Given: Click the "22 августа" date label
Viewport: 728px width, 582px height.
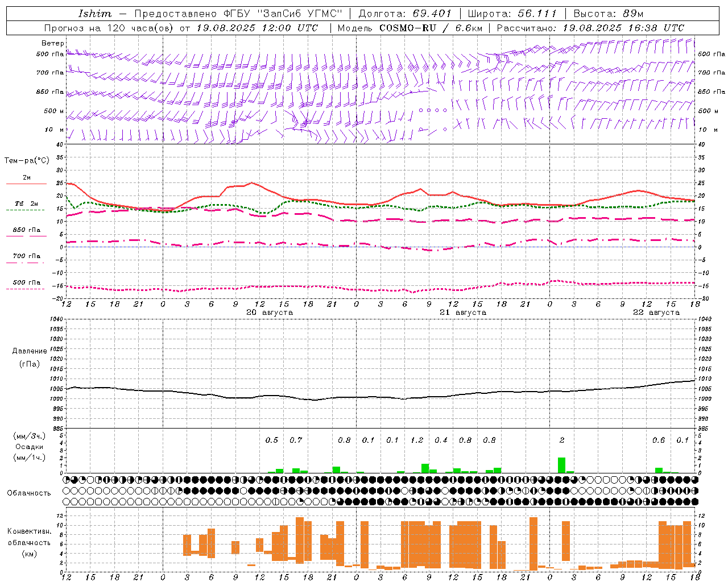Looking at the screenshot, I should click(656, 313).
